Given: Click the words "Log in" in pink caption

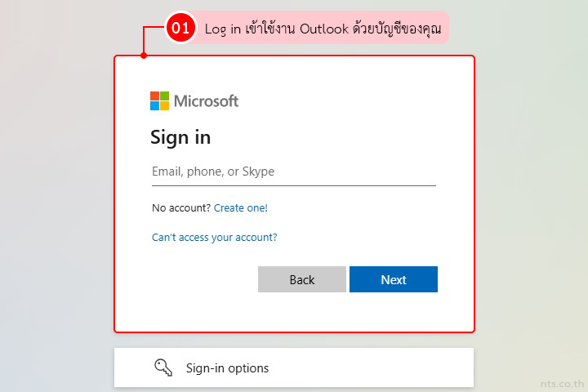Looking at the screenshot, I should (x=223, y=29).
